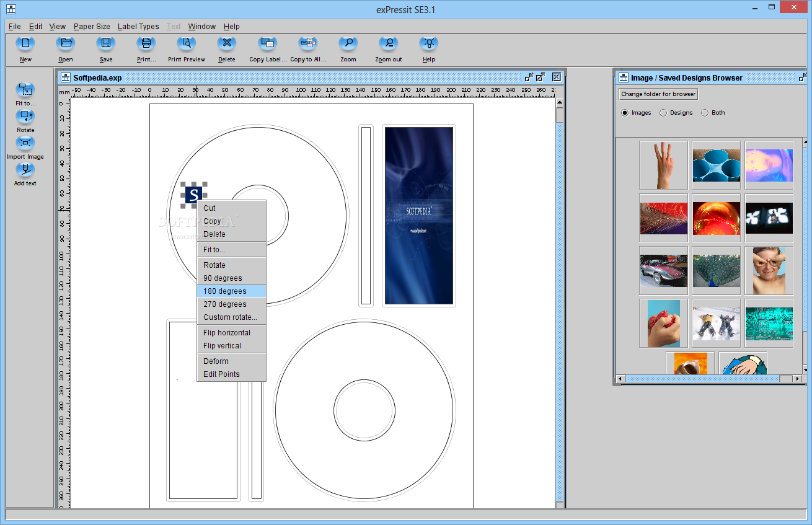Choose Flip horizontal from context menu
This screenshot has height=525, width=812.
coord(231,333)
